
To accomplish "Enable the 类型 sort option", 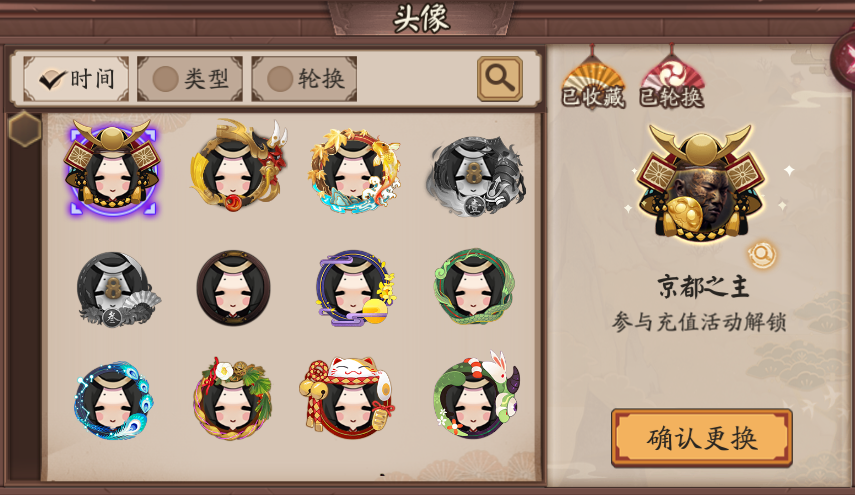I will 189,79.
